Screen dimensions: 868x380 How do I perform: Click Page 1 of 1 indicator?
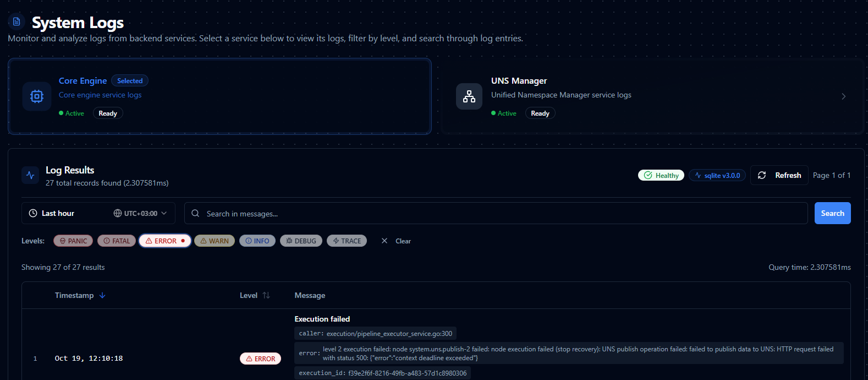point(832,175)
